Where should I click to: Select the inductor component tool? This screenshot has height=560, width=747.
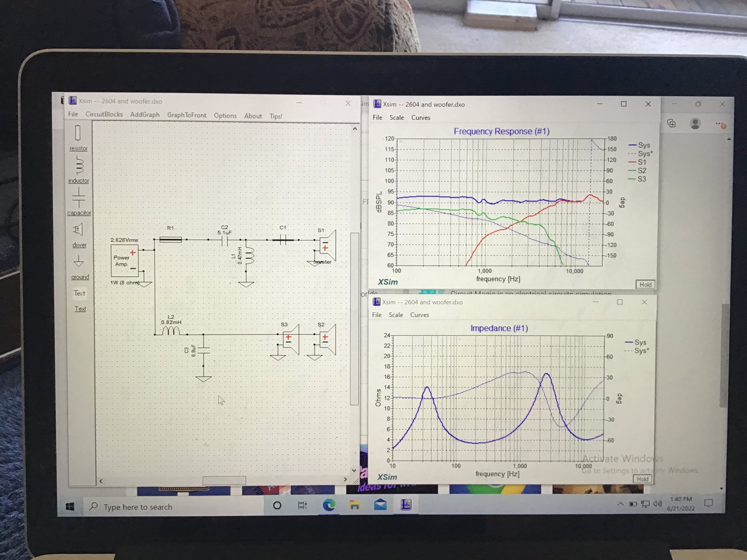78,170
